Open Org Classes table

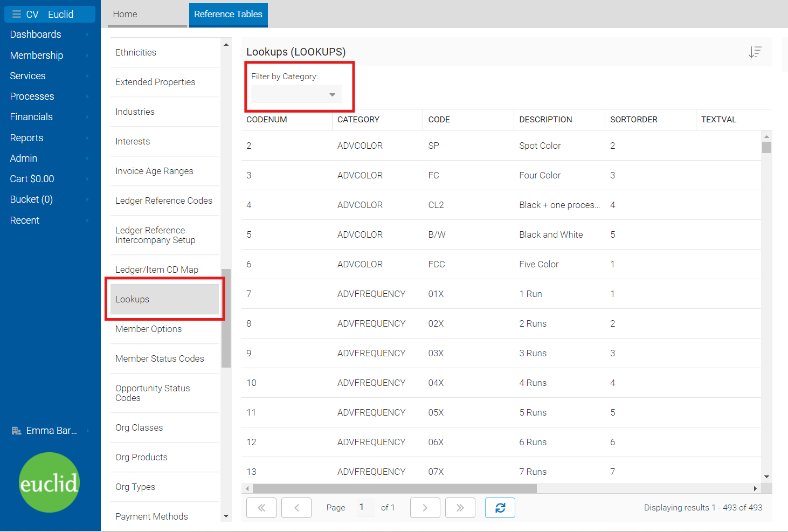click(165, 427)
